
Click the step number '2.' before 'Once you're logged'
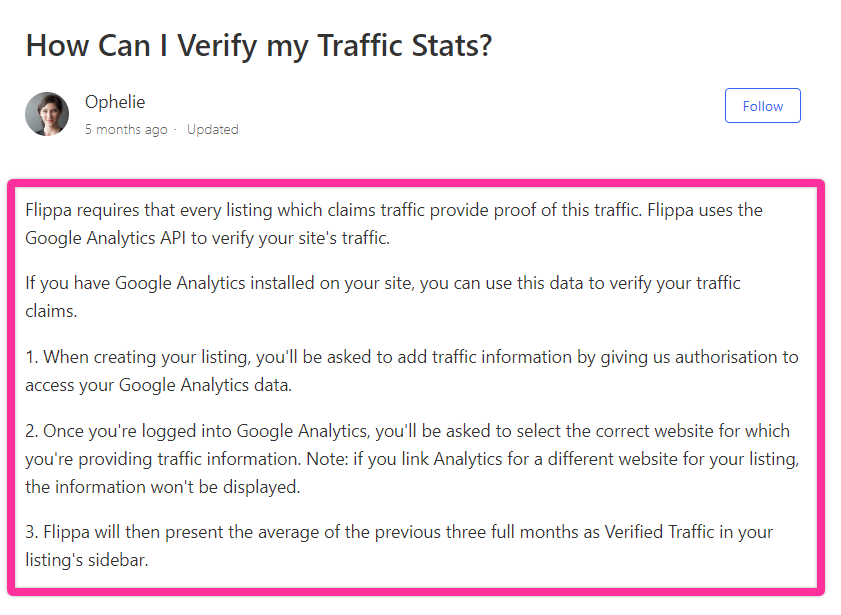32,431
